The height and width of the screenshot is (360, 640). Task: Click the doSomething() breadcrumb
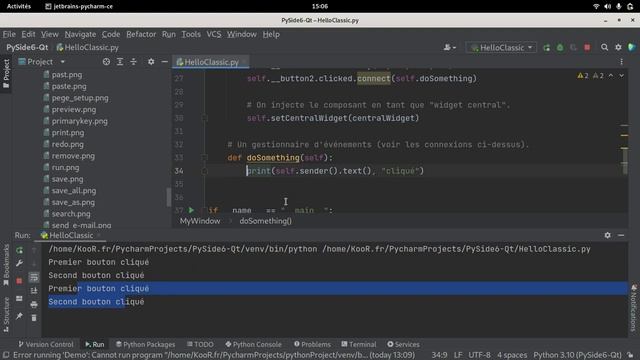[x=265, y=221]
